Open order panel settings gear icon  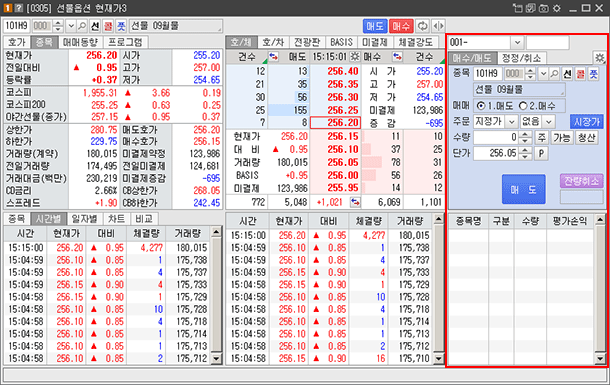point(599,58)
